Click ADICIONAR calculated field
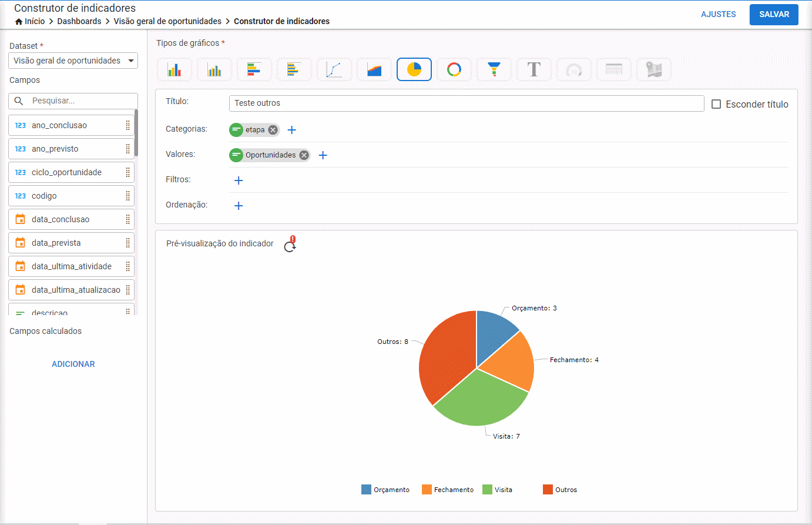The image size is (812, 525). [73, 364]
